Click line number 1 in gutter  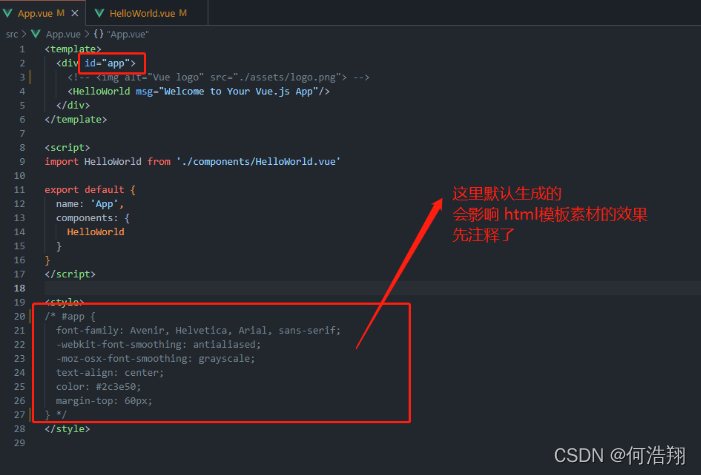point(22,49)
